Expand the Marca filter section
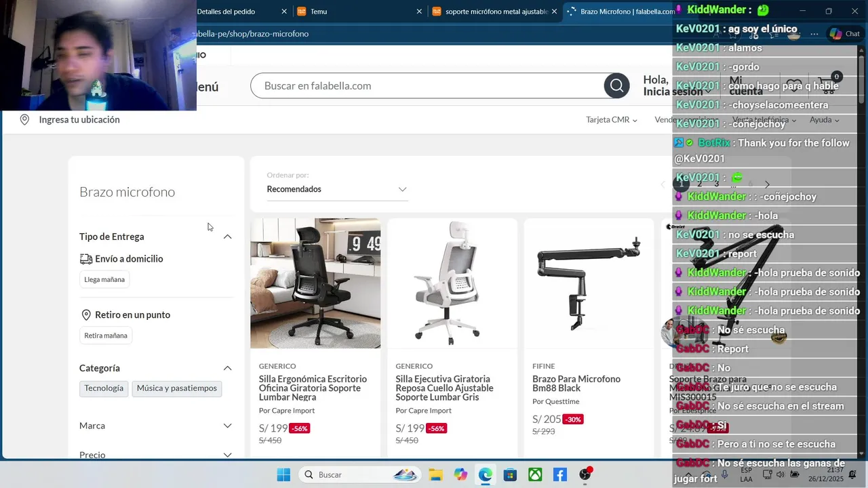The image size is (868, 488). (228, 426)
